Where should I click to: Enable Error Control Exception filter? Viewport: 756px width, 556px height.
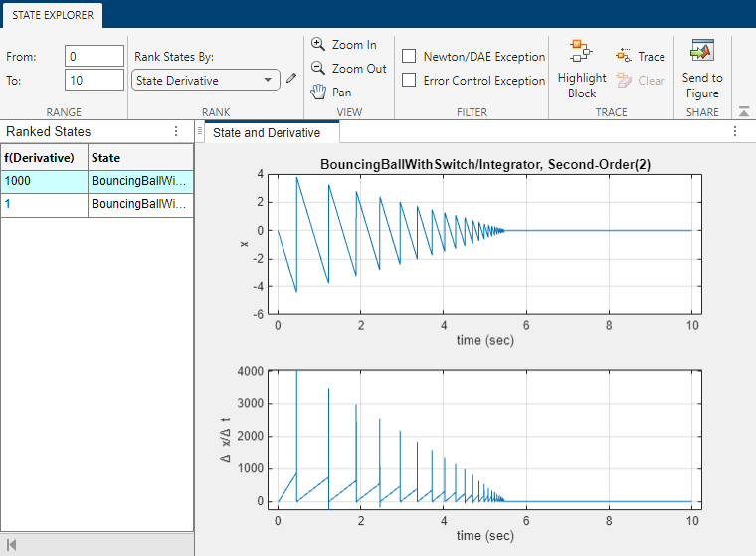(409, 81)
